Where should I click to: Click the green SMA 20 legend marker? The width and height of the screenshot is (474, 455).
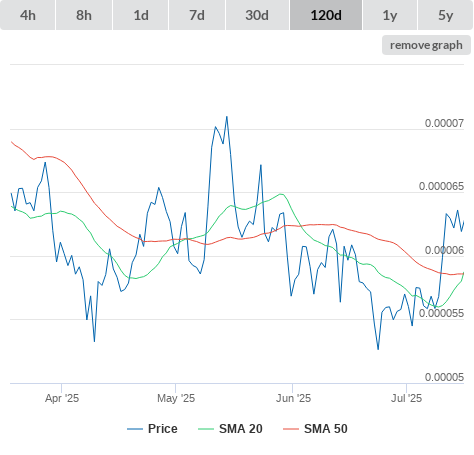click(206, 429)
